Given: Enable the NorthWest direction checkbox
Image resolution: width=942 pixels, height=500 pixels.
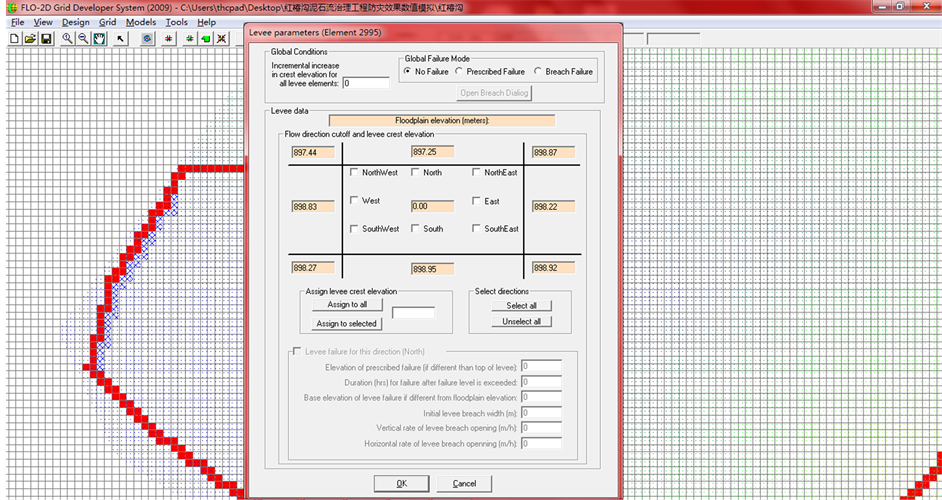Looking at the screenshot, I should 356,172.
